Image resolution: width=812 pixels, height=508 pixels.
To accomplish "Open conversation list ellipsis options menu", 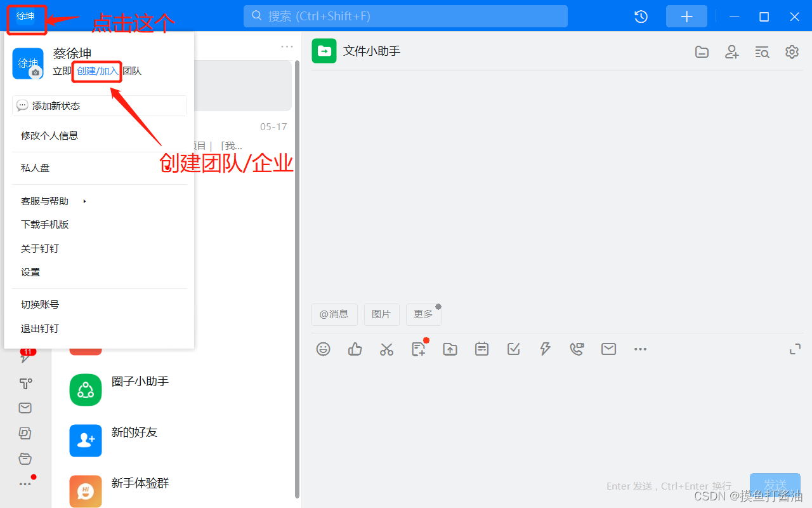I will click(287, 46).
